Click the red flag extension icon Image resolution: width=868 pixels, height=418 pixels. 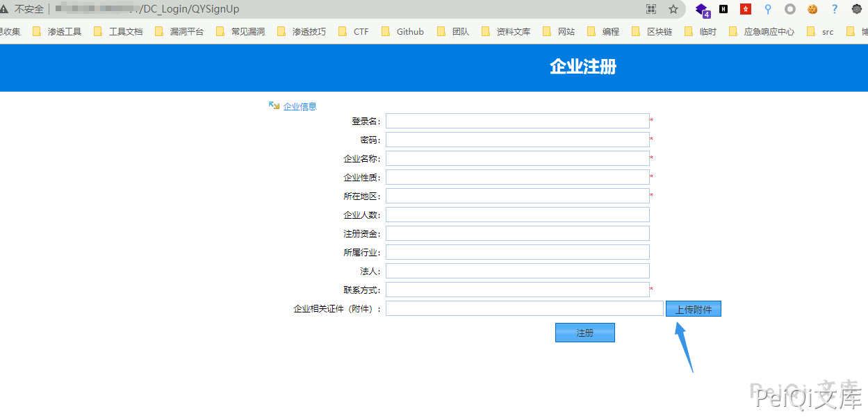pos(746,9)
